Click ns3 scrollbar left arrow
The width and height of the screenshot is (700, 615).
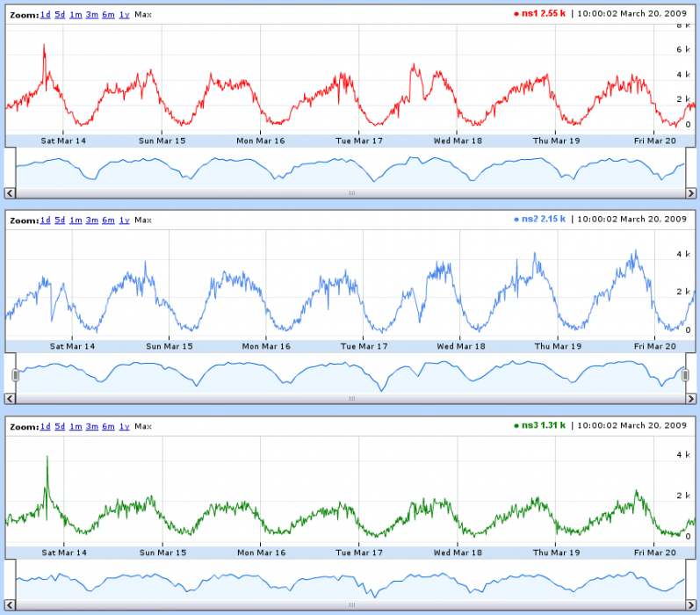(x=10, y=605)
